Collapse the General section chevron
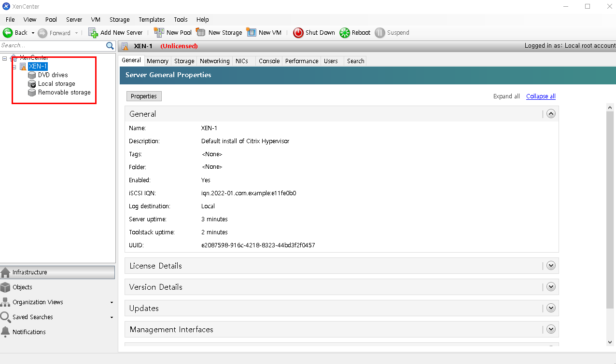Image resolution: width=616 pixels, height=364 pixels. 551,114
